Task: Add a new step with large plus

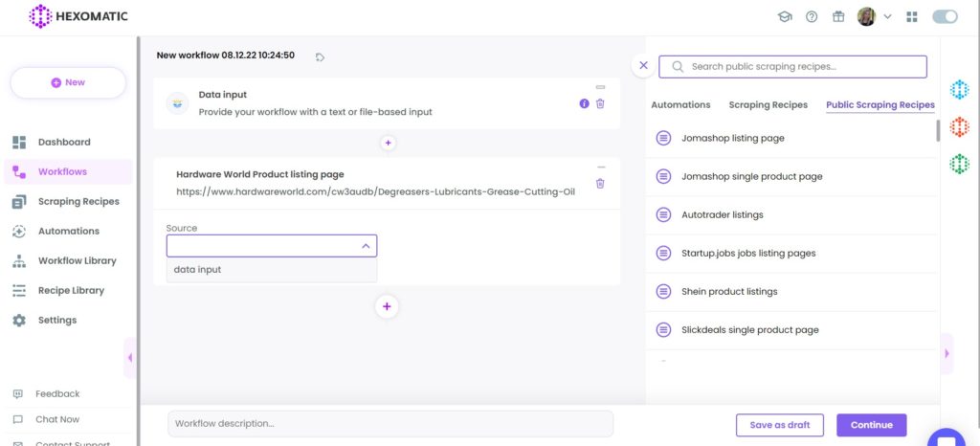Action: [x=387, y=306]
